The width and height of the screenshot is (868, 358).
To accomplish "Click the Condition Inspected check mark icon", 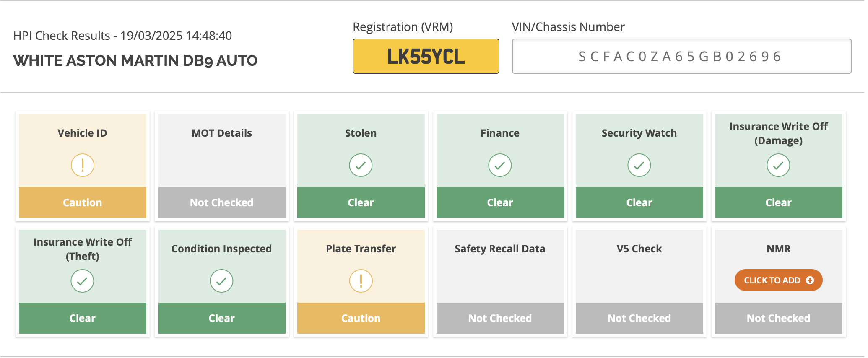I will pos(221,281).
